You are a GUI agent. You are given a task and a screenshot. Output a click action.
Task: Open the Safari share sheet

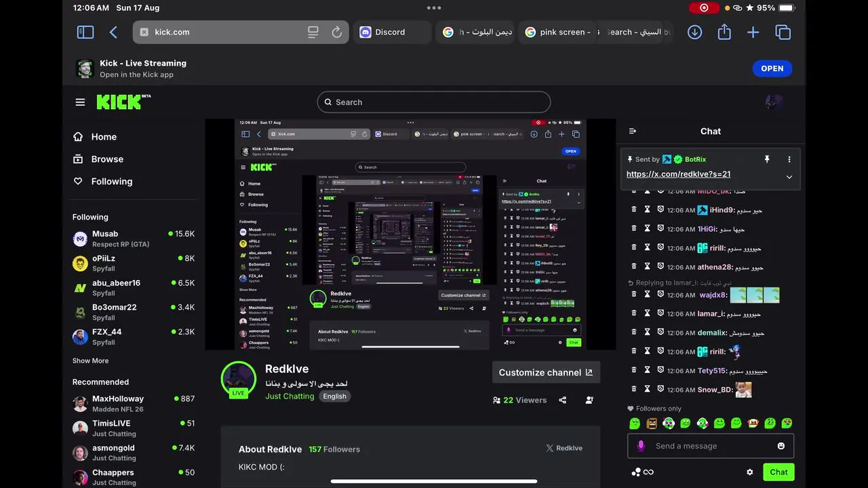[x=724, y=31]
